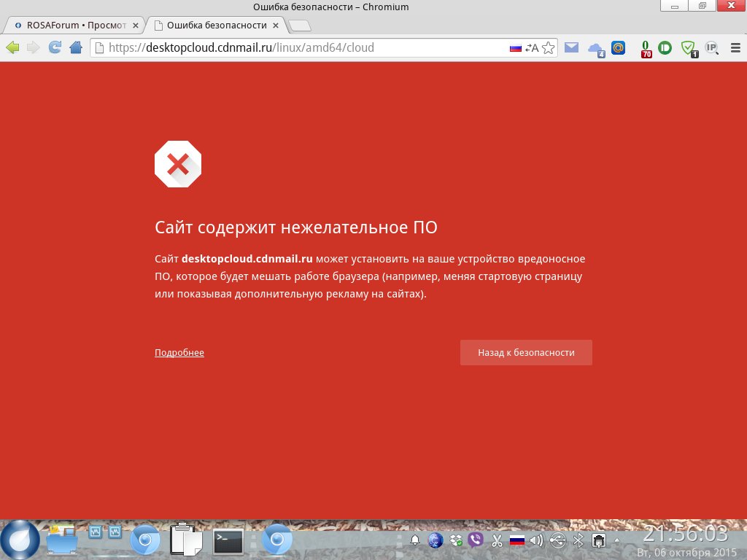The height and width of the screenshot is (560, 747).
Task: Click the Bluetooth tray icon
Action: 578,540
